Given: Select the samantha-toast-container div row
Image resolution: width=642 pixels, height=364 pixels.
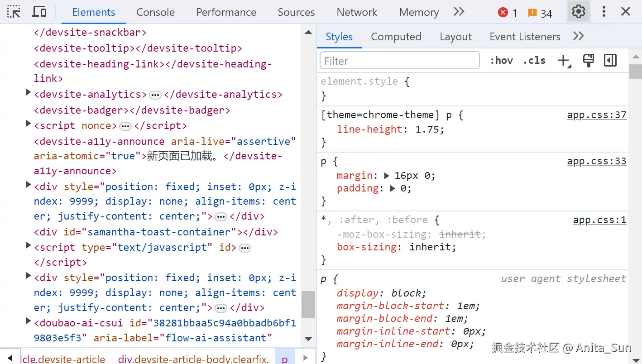Looking at the screenshot, I should [x=156, y=232].
